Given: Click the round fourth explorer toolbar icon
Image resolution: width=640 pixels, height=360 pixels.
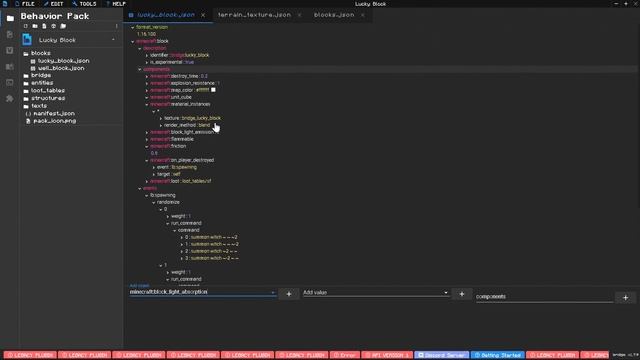Looking at the screenshot, I should (x=53, y=26).
